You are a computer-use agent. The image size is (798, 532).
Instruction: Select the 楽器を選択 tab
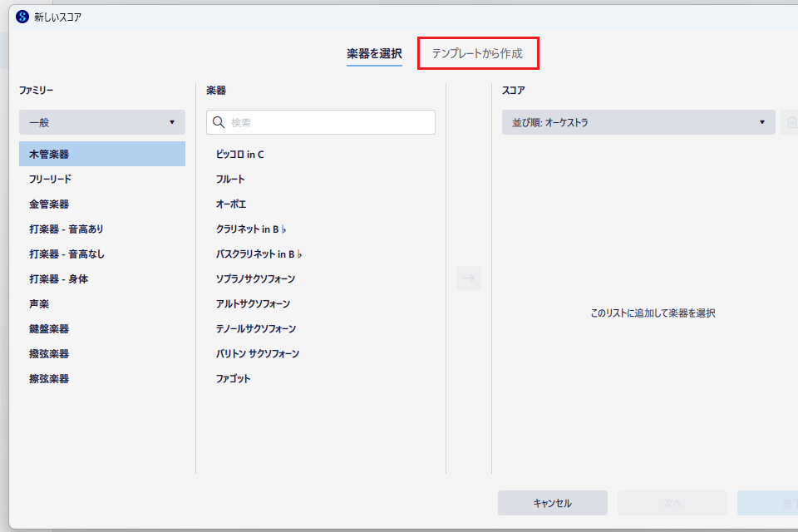click(x=374, y=53)
